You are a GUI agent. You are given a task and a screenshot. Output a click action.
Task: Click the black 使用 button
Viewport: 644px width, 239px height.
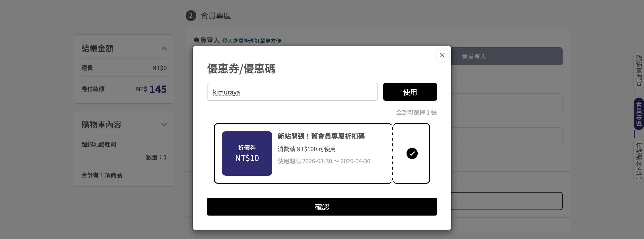point(410,92)
